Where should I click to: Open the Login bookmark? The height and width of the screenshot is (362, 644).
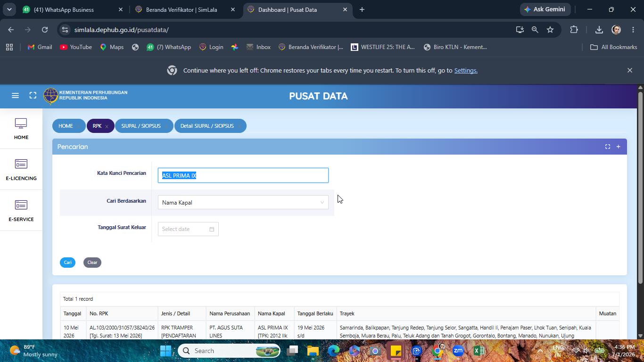pos(211,47)
